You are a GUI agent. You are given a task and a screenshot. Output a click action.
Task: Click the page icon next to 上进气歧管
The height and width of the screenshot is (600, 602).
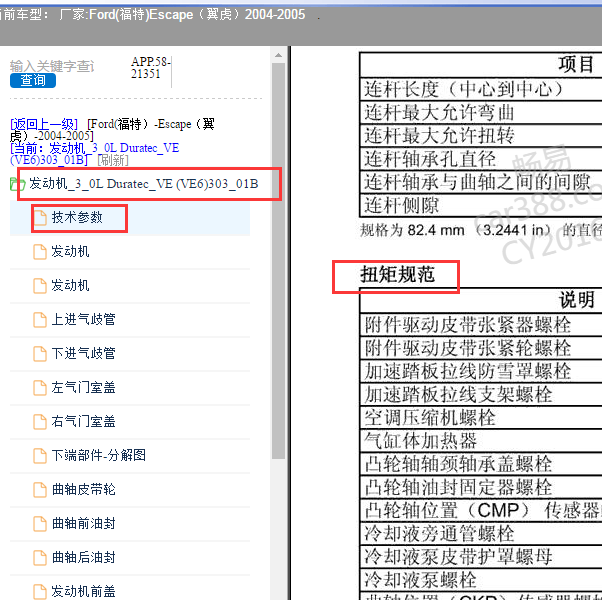click(40, 319)
